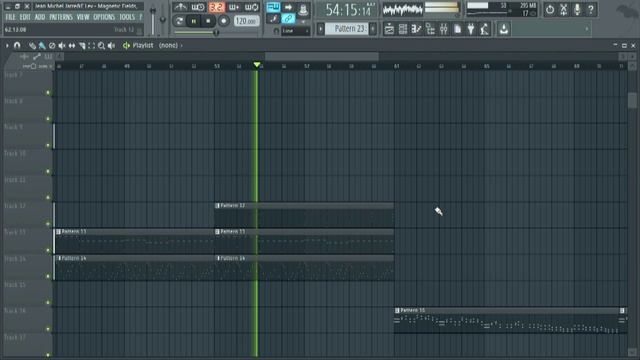Image resolution: width=640 pixels, height=360 pixels.
Task: Stop playback
Action: pyautogui.click(x=209, y=21)
